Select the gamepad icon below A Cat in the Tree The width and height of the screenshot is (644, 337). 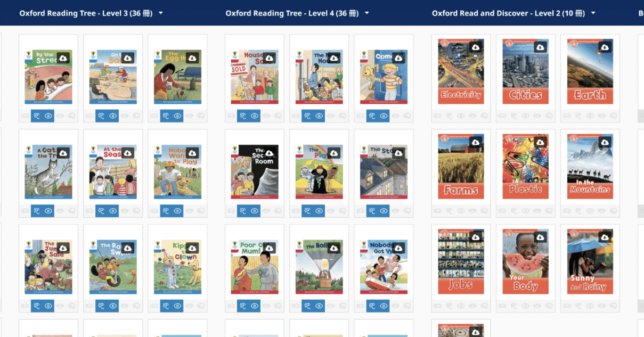pyautogui.click(x=25, y=211)
